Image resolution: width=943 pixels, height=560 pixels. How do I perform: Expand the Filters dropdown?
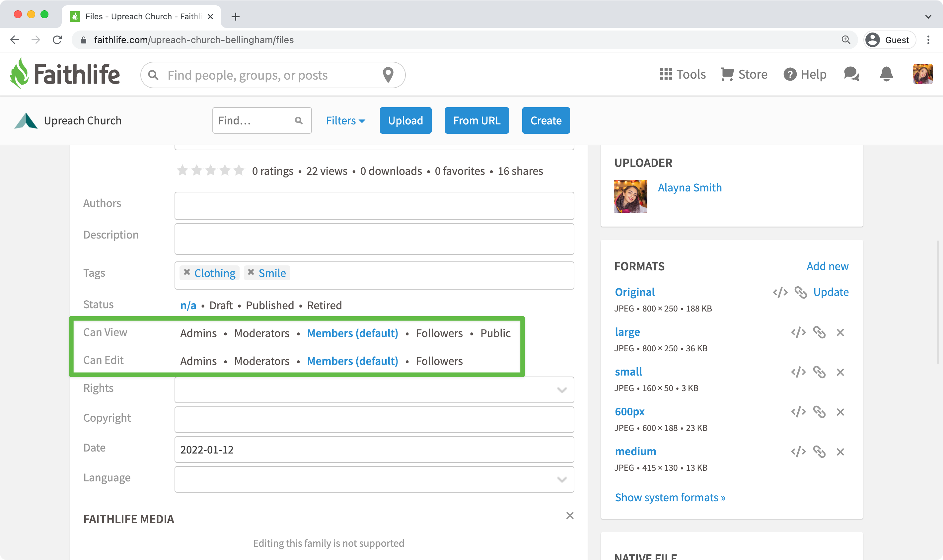click(345, 120)
